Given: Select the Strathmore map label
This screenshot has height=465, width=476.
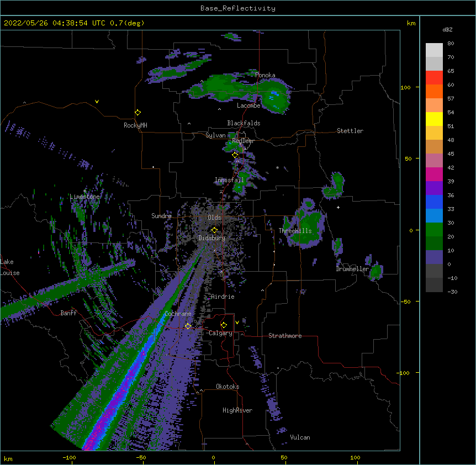Looking at the screenshot, I should click(x=285, y=336).
